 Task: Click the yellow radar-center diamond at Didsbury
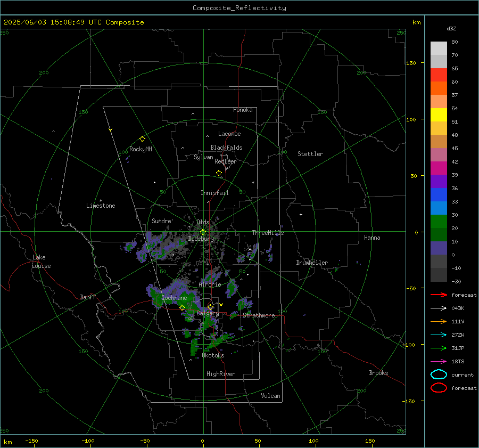click(x=203, y=232)
